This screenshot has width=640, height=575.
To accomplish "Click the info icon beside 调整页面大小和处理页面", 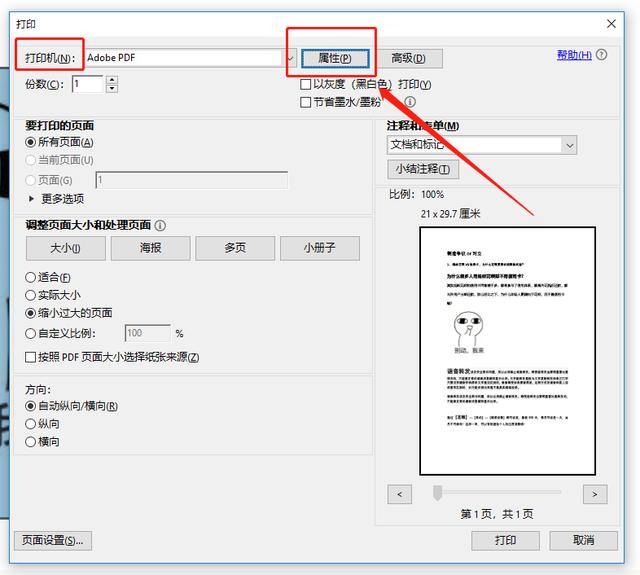I will (x=160, y=225).
